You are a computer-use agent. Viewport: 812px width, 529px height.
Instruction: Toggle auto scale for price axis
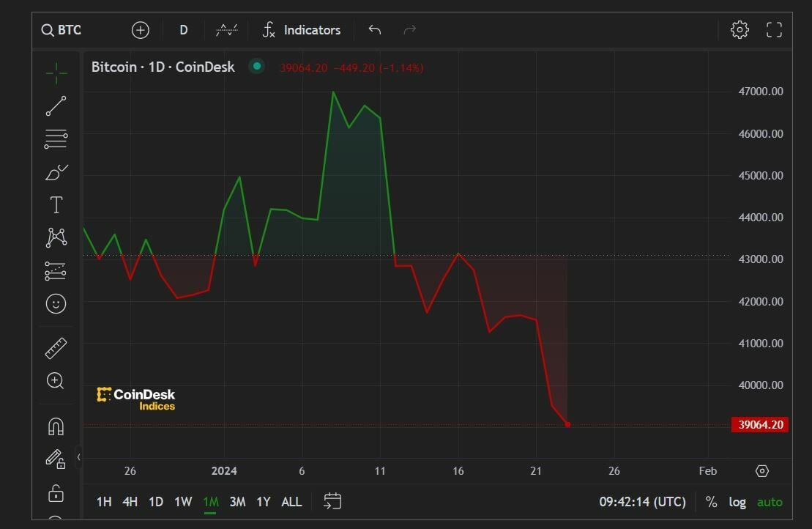[x=770, y=502]
